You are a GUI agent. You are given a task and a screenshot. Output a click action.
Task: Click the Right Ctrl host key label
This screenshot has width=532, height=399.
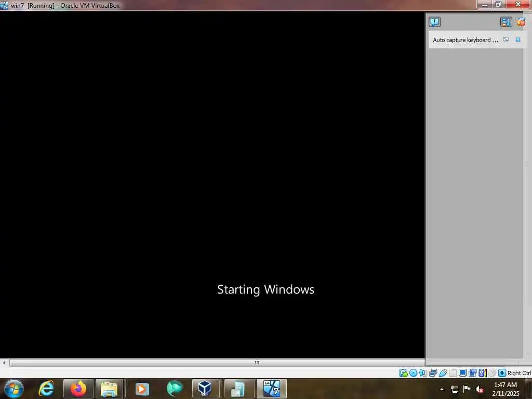520,373
